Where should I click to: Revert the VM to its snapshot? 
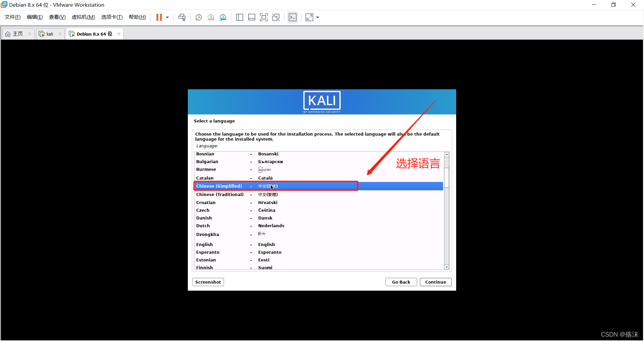(x=211, y=17)
